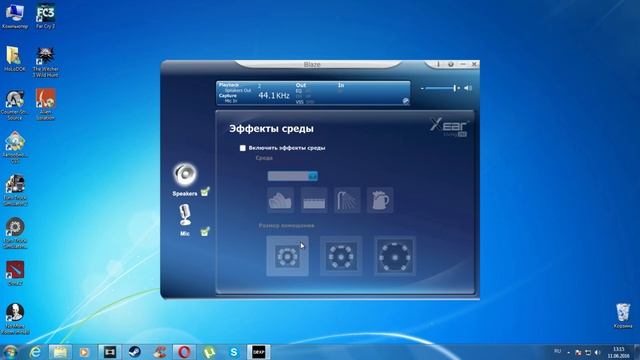Click the taskbar clock
This screenshot has width=640, height=360.
click(618, 353)
